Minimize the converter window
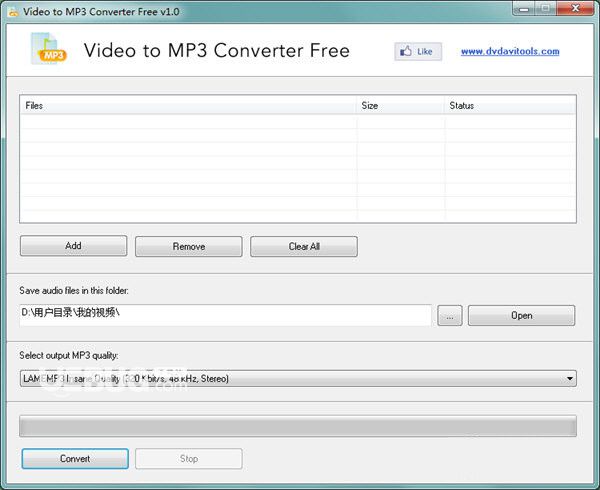 pos(524,8)
